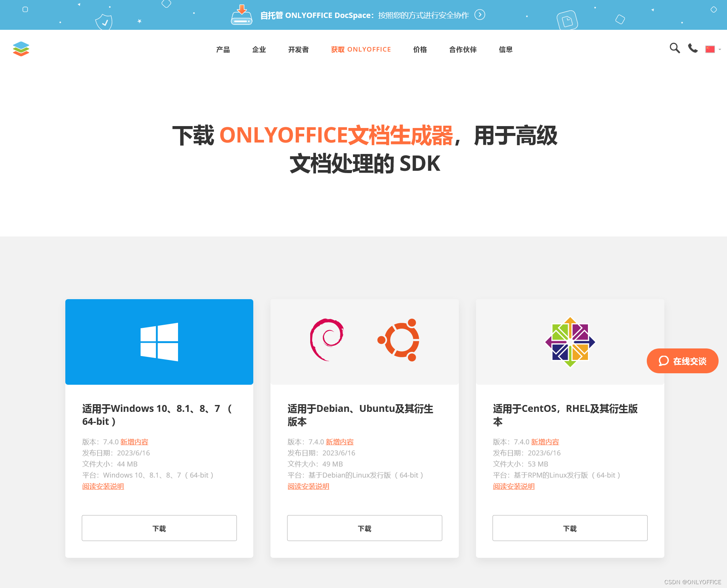Click the text 文件大小: 53 MB
This screenshot has height=588, width=727.
pos(520,464)
